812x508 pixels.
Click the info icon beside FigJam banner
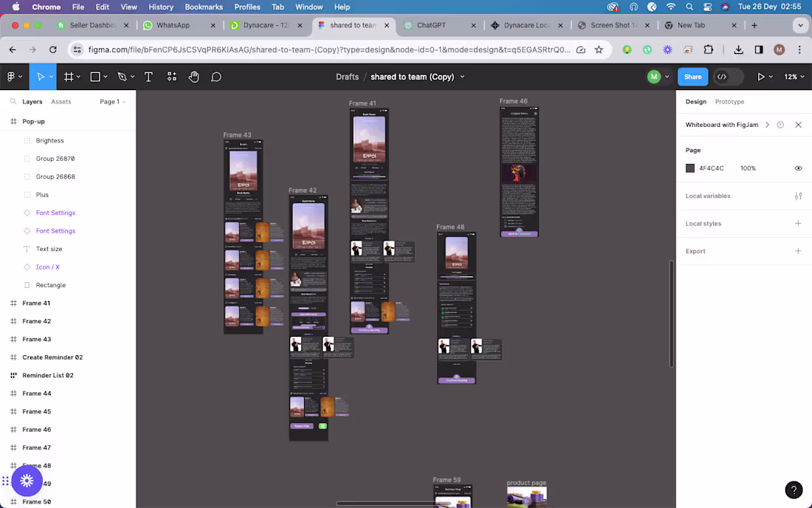(780, 125)
